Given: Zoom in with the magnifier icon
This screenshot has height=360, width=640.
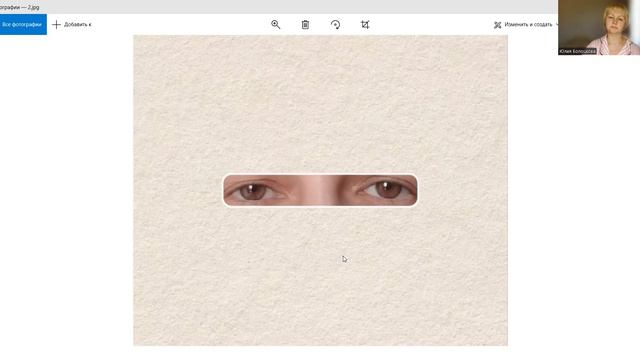Looking at the screenshot, I should 276,24.
